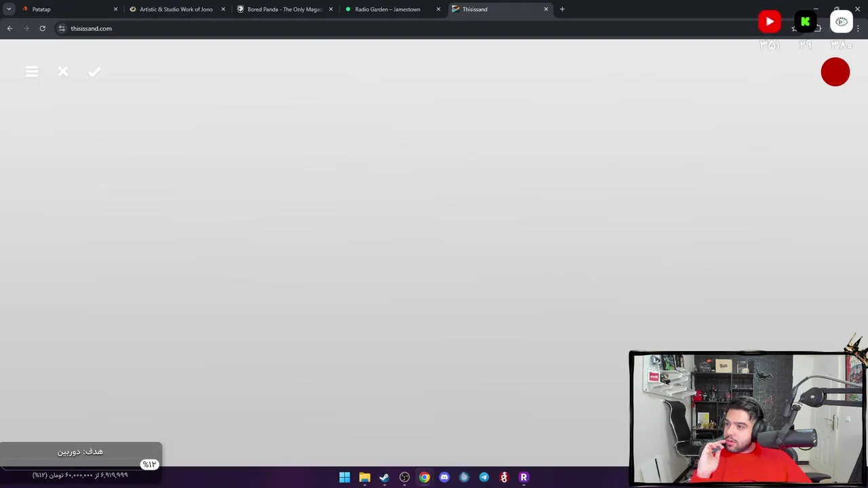Image resolution: width=868 pixels, height=488 pixels.
Task: Open the round blue app beside Discord
Action: coord(464,477)
